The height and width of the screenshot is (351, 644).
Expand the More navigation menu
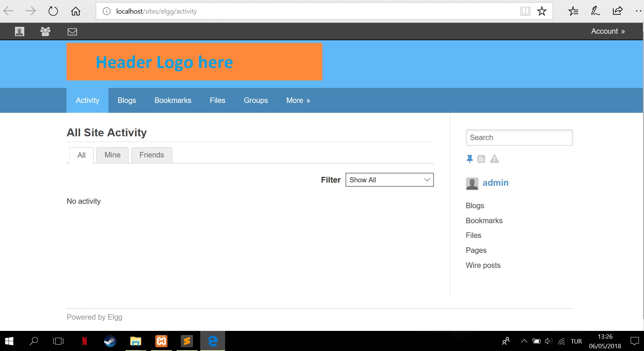(x=297, y=100)
